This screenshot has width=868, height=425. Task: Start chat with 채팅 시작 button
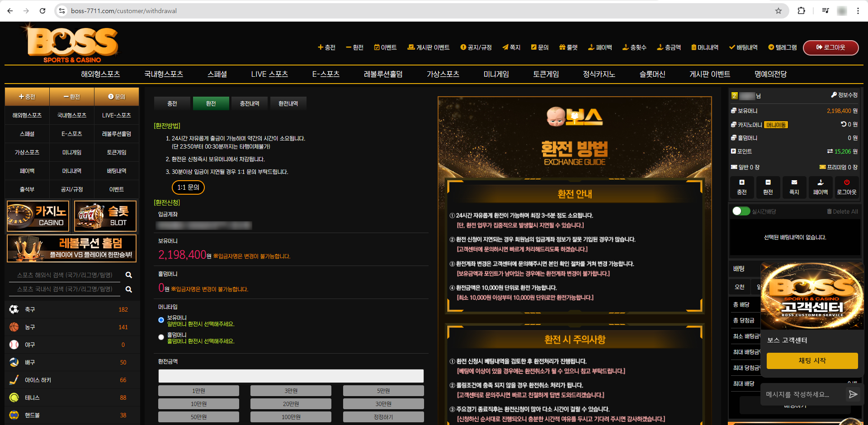pos(812,360)
